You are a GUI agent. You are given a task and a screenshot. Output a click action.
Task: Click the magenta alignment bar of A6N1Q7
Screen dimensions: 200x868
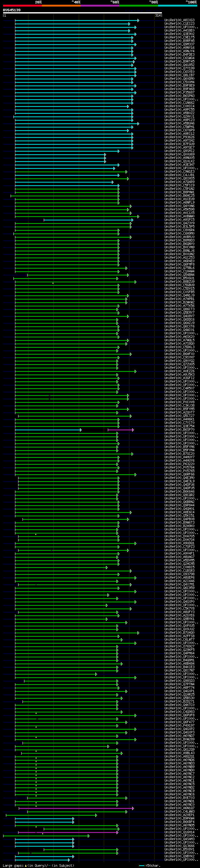coord(76,808)
